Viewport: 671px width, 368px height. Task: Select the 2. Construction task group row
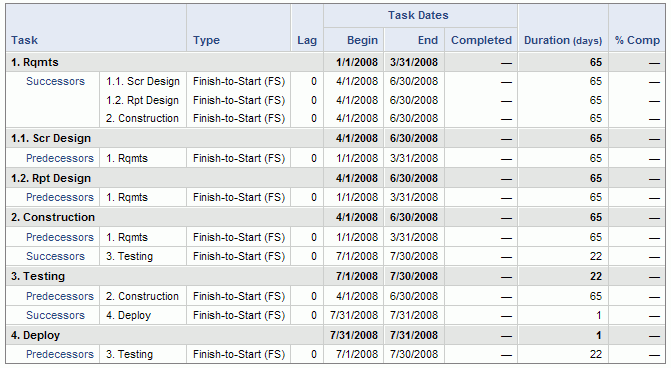(x=336, y=217)
